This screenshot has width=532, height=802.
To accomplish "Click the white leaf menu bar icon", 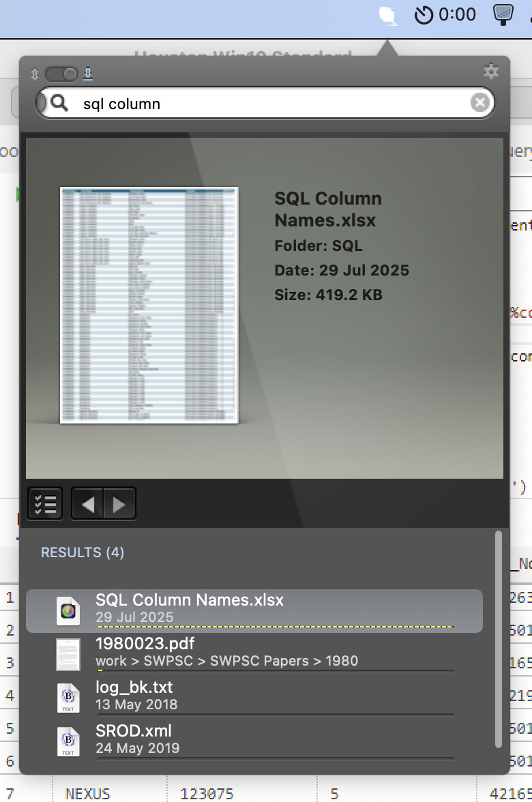I will [x=388, y=15].
